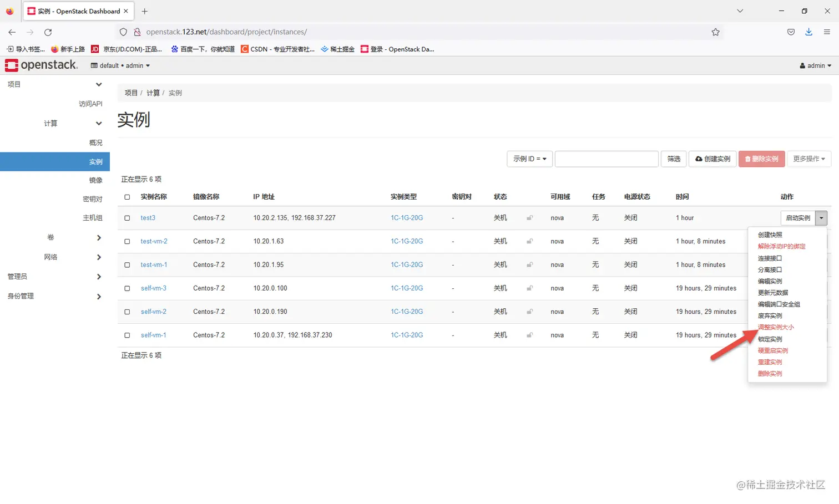Viewport: 839px width, 504px height.
Task: Choose 删除实例 in the dropdown menu
Action: tap(770, 374)
